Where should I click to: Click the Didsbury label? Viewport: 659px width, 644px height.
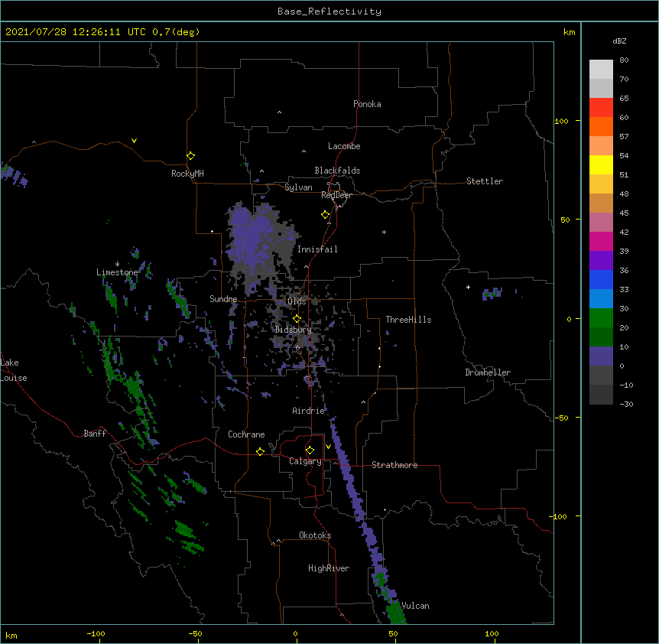294,330
